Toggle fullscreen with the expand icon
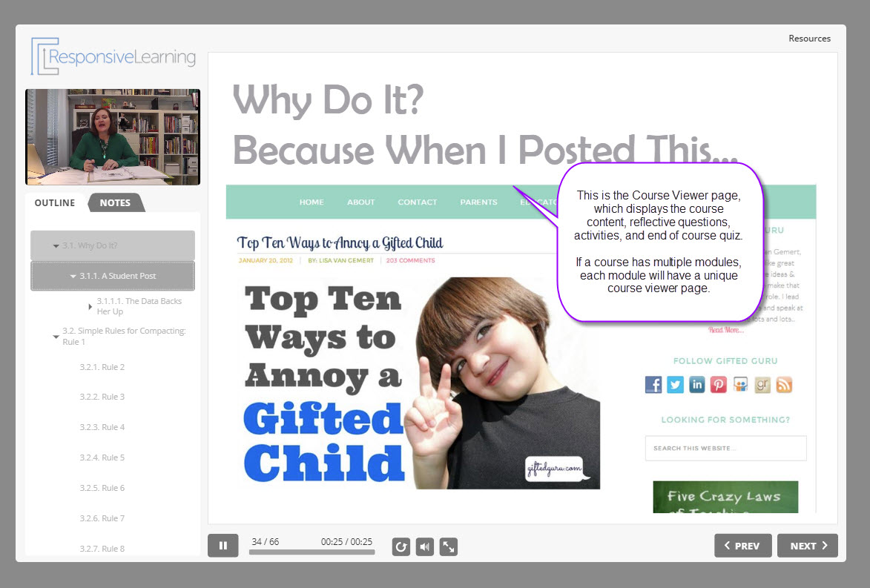This screenshot has height=588, width=870. click(448, 547)
